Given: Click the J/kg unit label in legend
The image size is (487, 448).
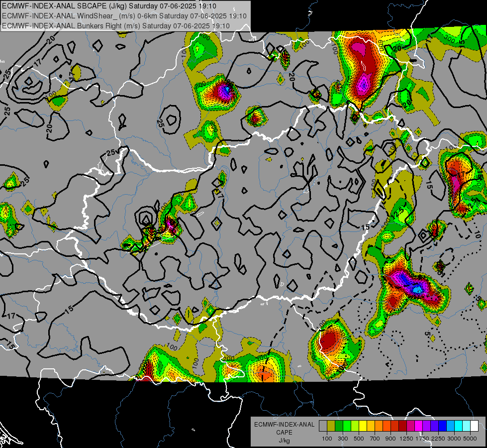Looking at the screenshot, I should (x=284, y=441).
